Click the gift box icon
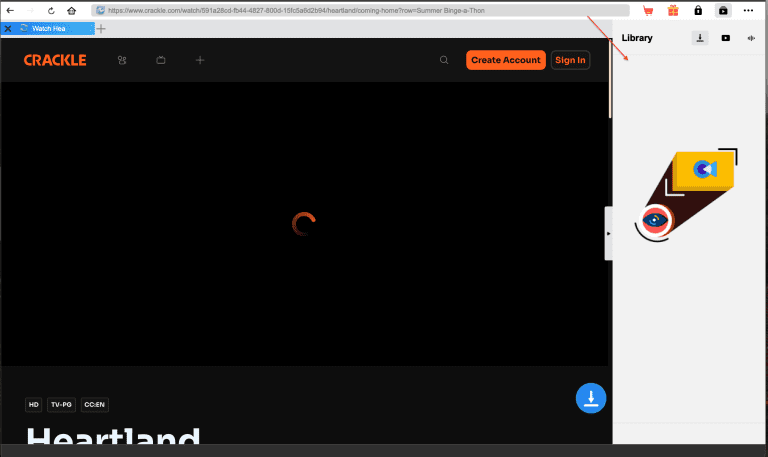768x457 pixels. (673, 10)
